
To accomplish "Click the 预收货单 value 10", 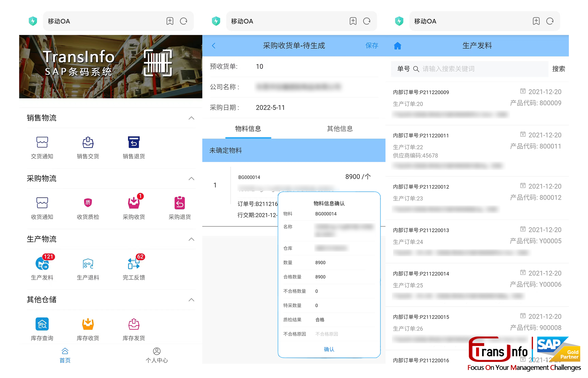I will (259, 67).
